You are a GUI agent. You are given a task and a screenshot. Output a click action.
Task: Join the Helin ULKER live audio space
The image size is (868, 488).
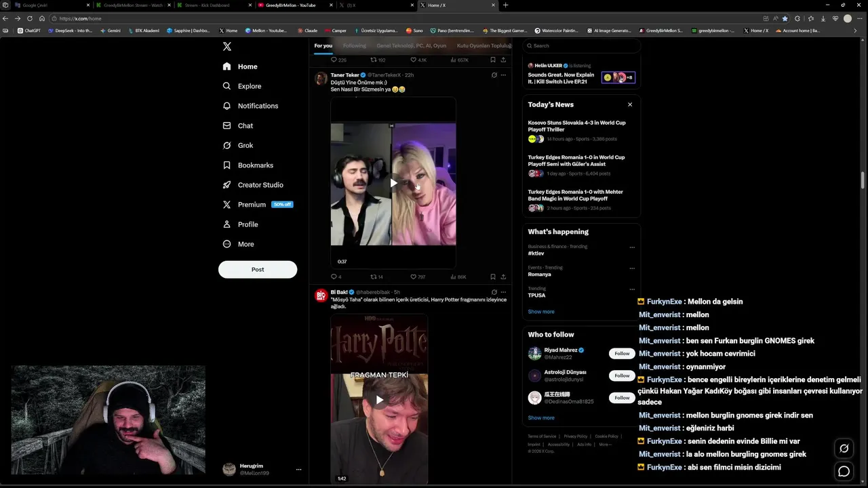pos(581,73)
